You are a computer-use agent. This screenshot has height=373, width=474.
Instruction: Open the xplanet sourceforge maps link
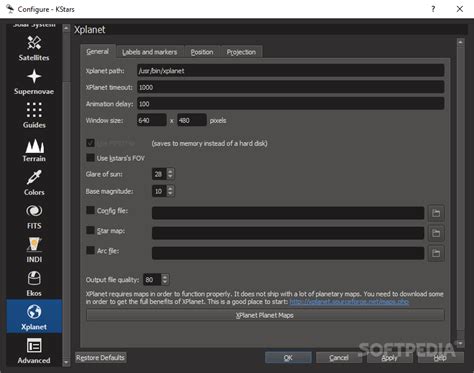[349, 302]
